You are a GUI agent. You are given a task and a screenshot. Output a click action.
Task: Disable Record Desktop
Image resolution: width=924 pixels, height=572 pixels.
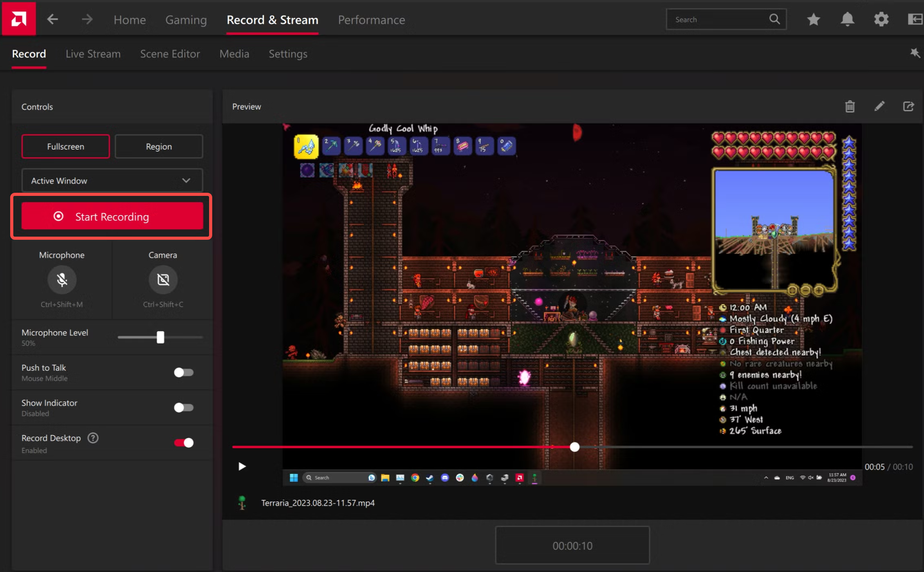point(184,443)
